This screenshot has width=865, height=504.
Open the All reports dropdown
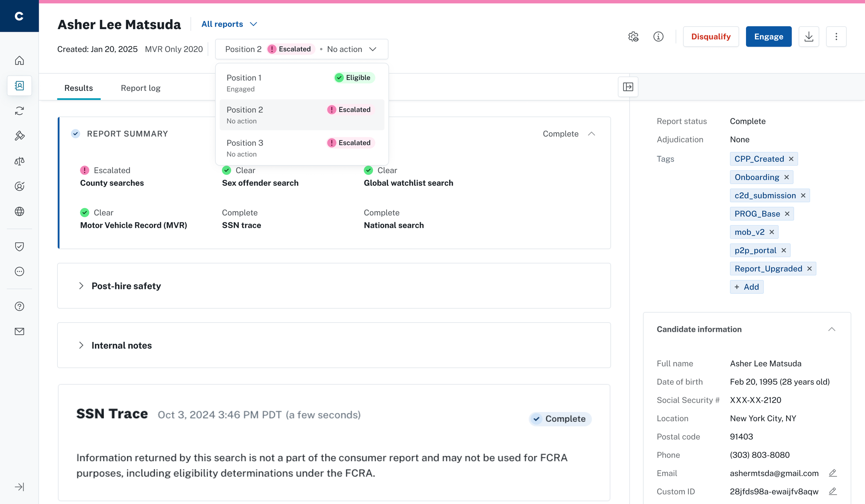[x=229, y=24]
